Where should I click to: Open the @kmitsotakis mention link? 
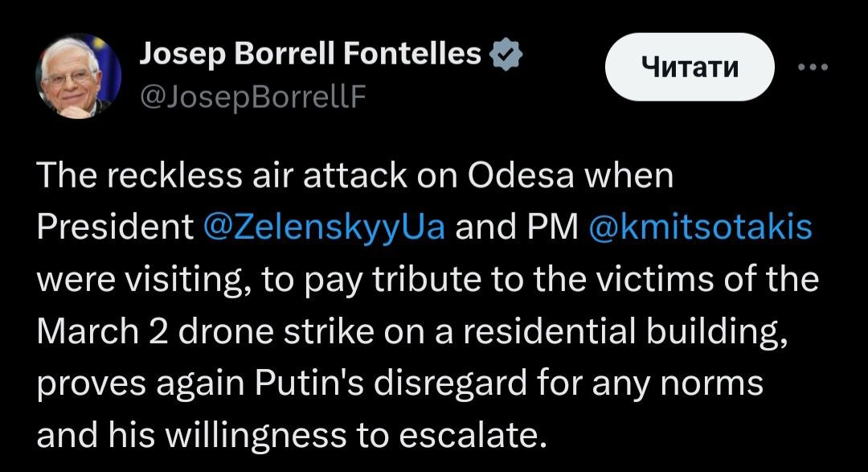pos(700,228)
